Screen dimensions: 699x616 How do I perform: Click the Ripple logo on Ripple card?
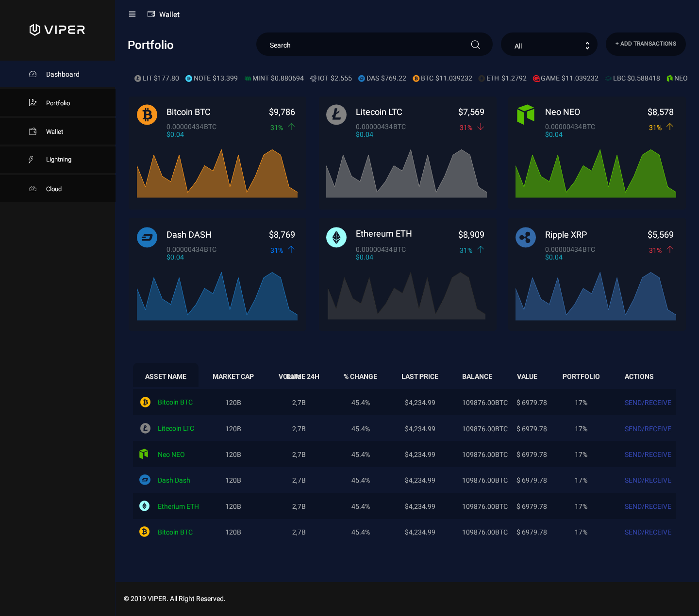526,238
